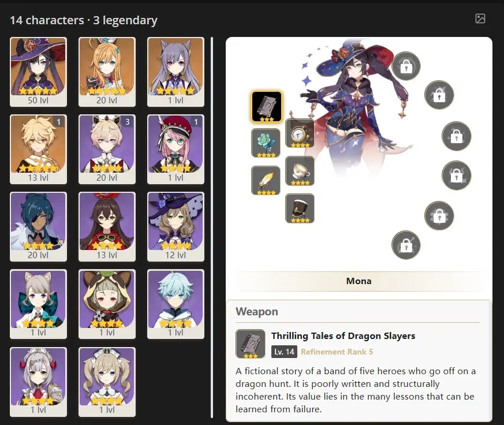Select the black top hat artifact icon
504x425 pixels.
(x=300, y=208)
